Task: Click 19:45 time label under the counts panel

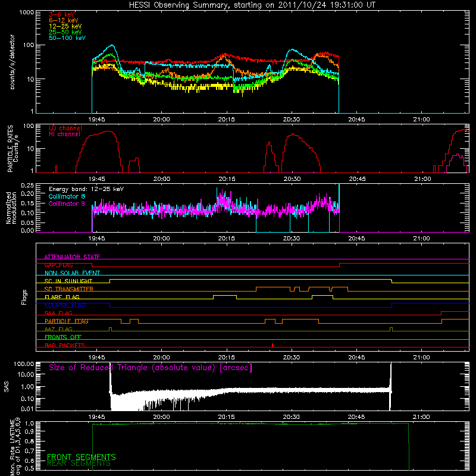Action: 96,120
